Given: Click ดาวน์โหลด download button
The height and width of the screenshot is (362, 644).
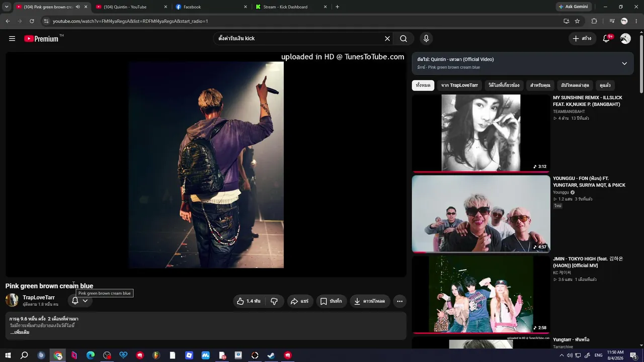Looking at the screenshot, I should [x=370, y=301].
